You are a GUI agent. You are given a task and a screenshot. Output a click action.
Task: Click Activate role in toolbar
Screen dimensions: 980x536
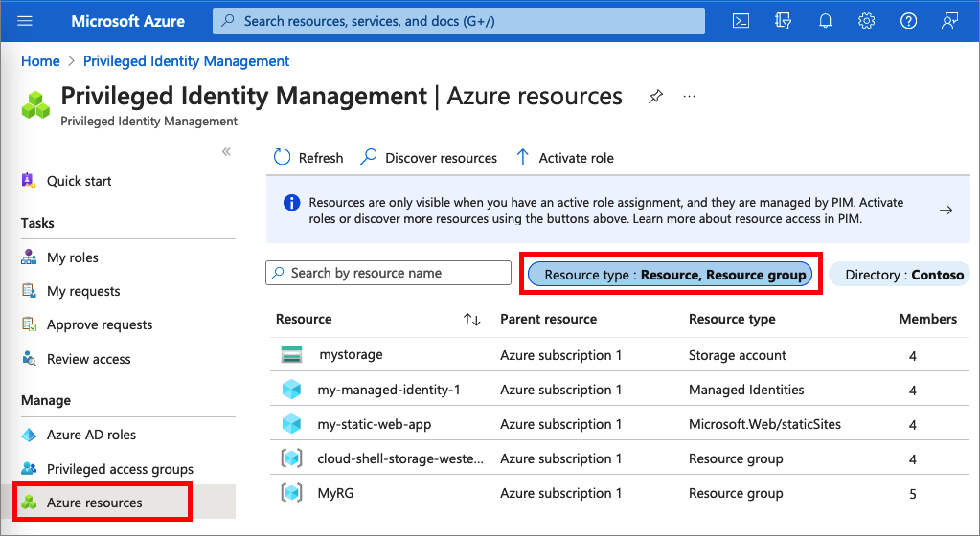point(565,157)
